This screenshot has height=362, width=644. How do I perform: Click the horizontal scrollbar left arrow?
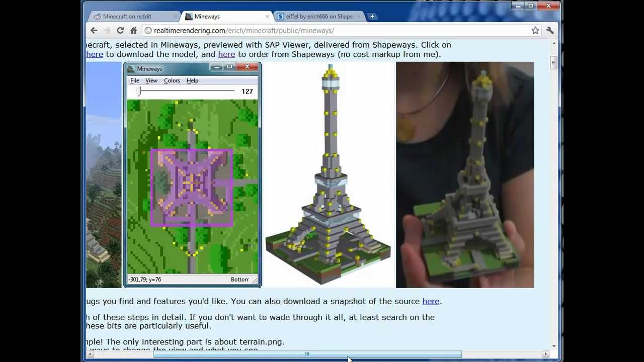click(90, 354)
